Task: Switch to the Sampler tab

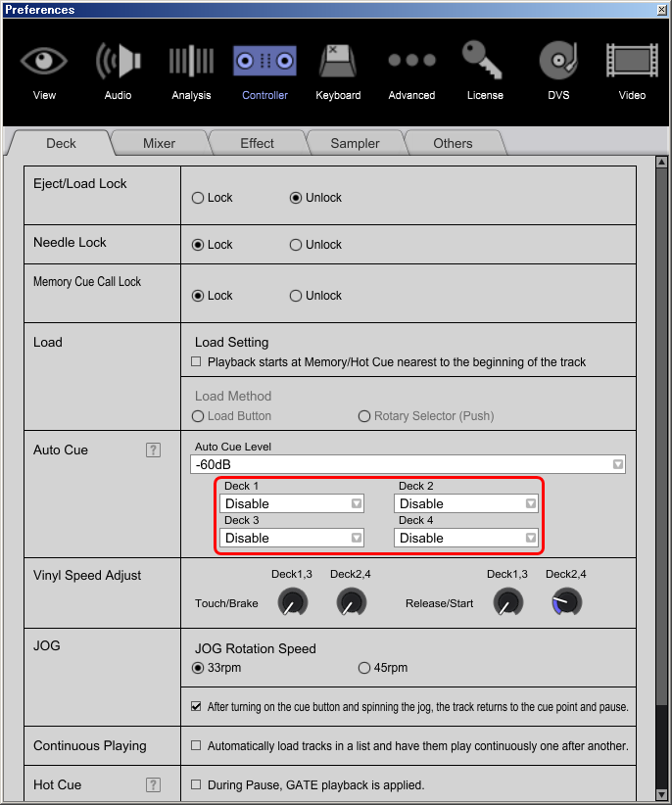Action: coord(356,143)
